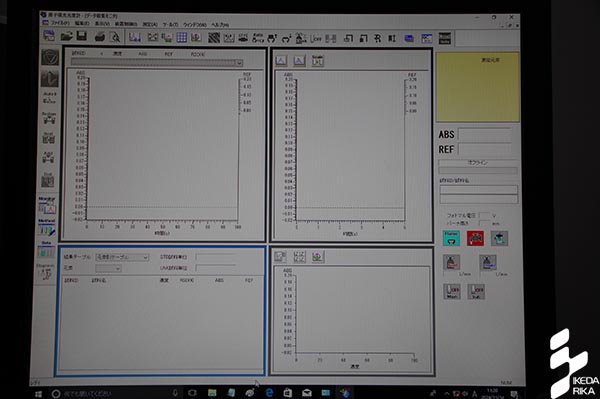This screenshot has height=399, width=600.
Task: Open the Monitor view from sidebar
Action: pyautogui.click(x=47, y=206)
